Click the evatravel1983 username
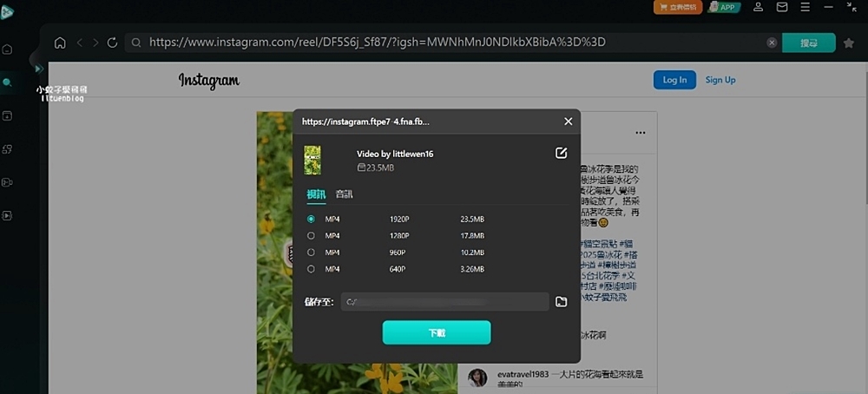This screenshot has width=868, height=394. click(x=523, y=375)
